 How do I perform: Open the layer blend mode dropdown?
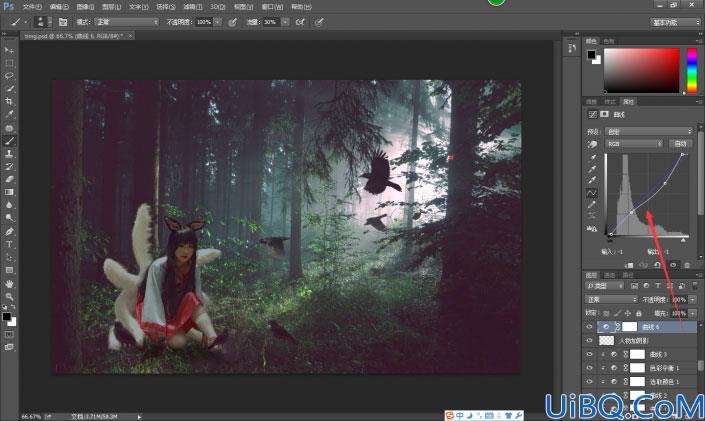pos(611,300)
